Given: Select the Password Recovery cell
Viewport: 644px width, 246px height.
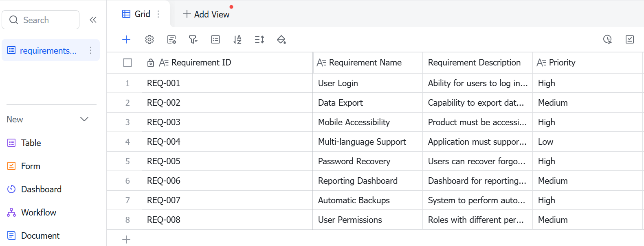Looking at the screenshot, I should 368,161.
